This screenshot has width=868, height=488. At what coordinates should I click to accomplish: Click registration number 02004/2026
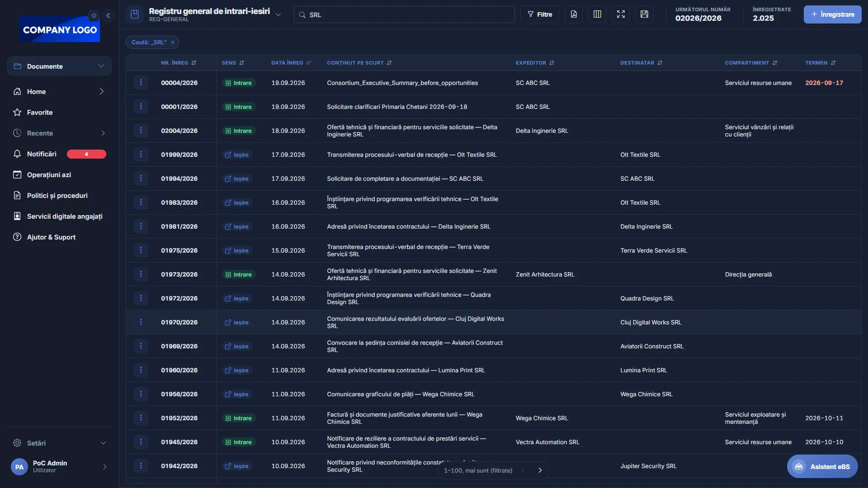(179, 131)
